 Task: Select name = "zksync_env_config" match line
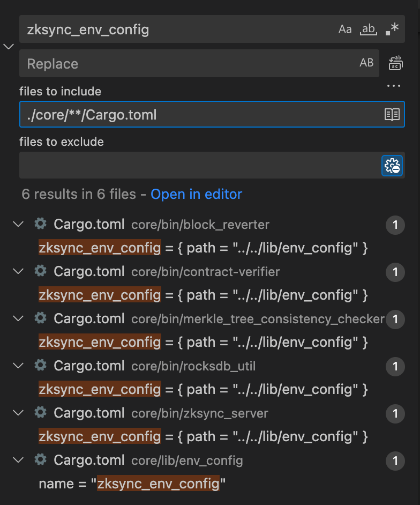click(x=132, y=484)
